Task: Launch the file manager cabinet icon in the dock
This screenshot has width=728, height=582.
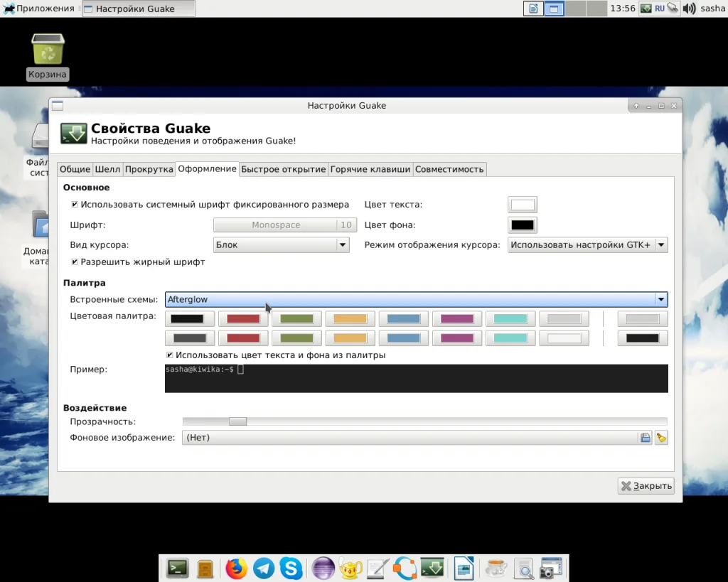Action: [x=205, y=568]
